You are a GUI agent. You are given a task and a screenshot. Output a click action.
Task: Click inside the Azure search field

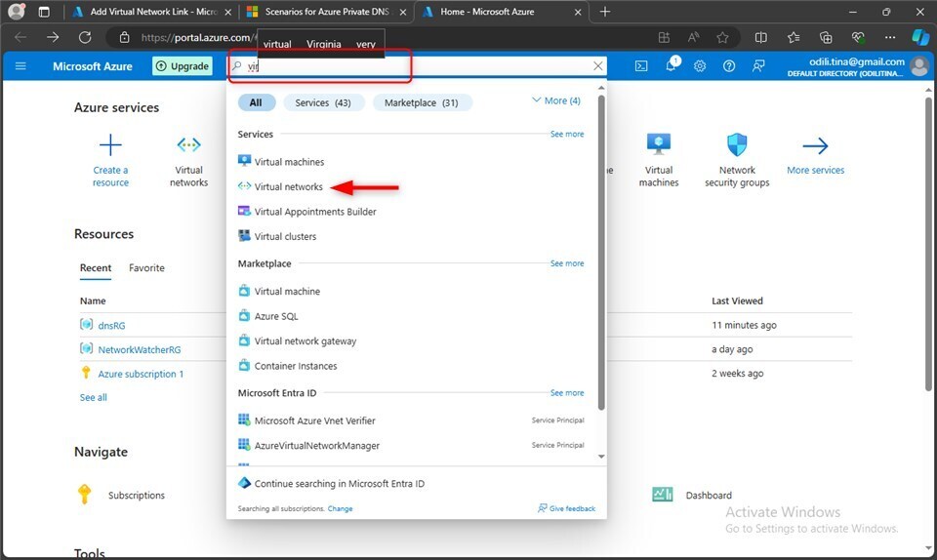pos(419,65)
